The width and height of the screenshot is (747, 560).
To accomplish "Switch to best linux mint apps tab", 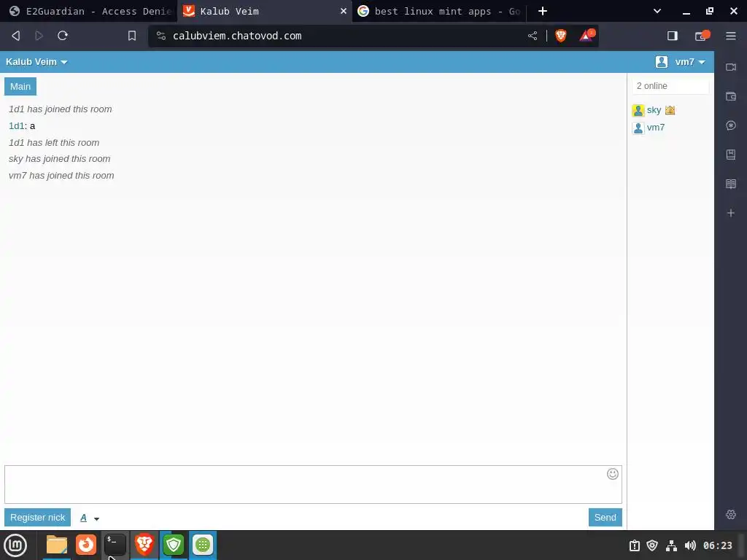I will (x=438, y=11).
